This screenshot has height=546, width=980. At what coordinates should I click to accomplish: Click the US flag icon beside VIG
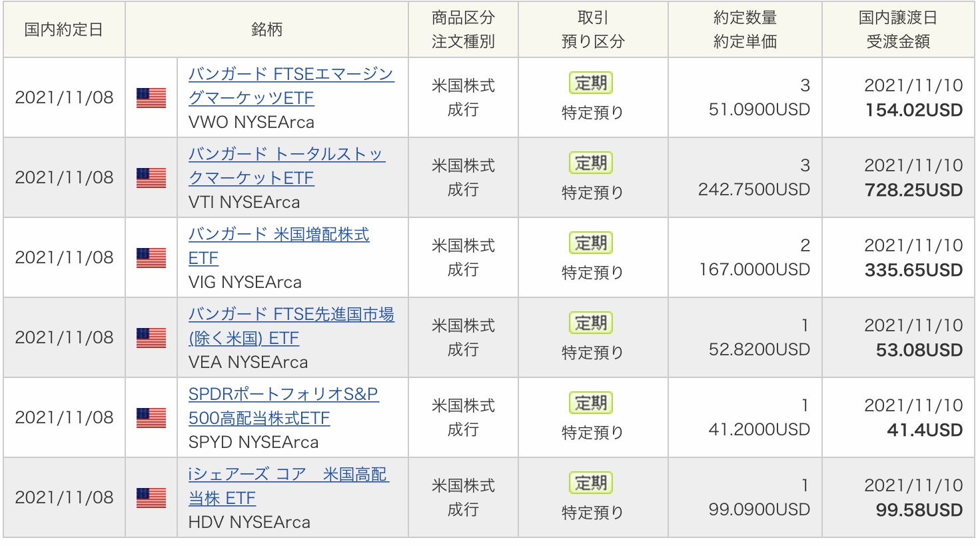pyautogui.click(x=151, y=258)
